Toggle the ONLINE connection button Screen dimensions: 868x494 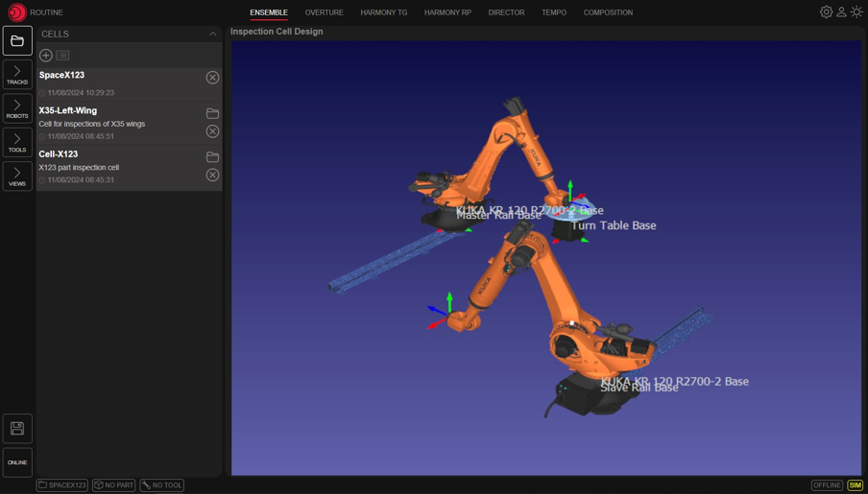(x=17, y=462)
